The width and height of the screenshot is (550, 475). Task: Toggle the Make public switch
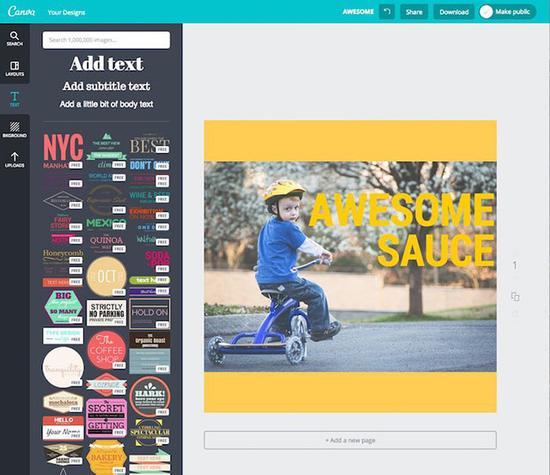(x=486, y=12)
